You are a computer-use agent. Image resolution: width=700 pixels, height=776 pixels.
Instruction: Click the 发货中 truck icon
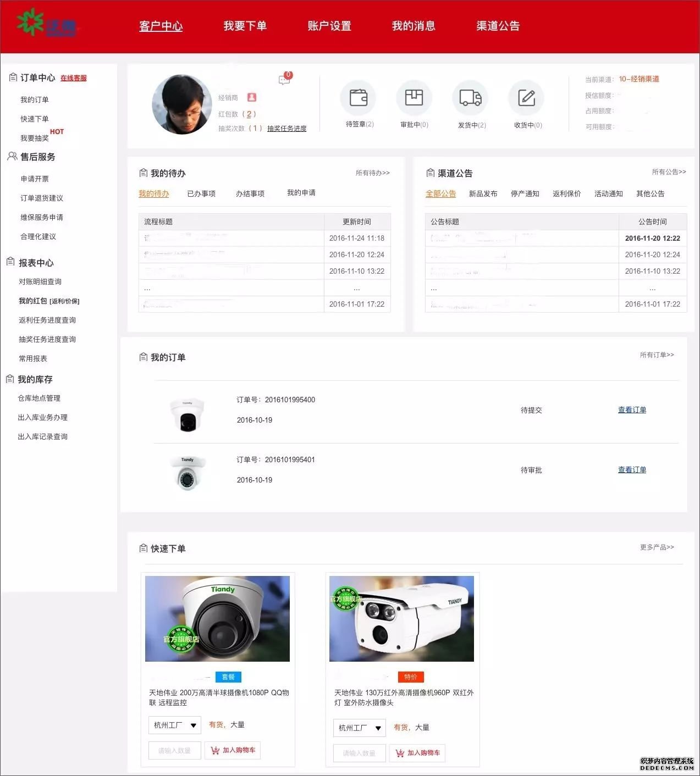[470, 98]
